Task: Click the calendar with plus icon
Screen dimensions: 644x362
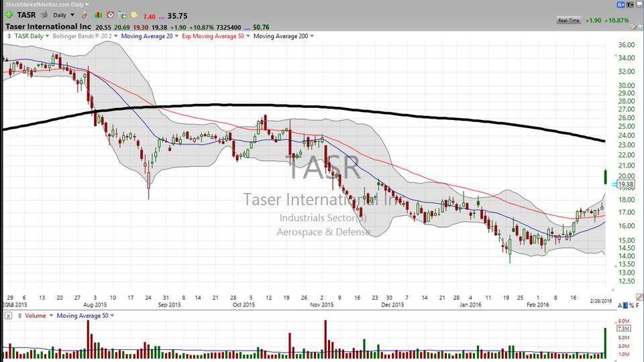Action: click(122, 15)
